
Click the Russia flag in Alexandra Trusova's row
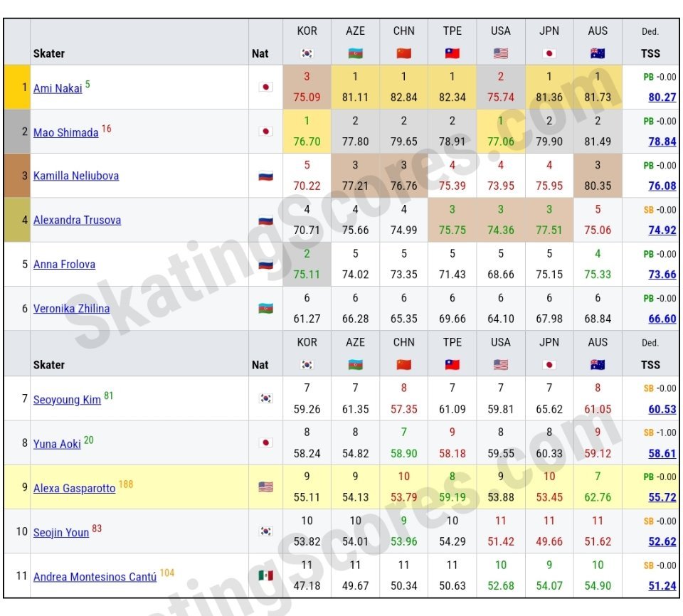(265, 220)
